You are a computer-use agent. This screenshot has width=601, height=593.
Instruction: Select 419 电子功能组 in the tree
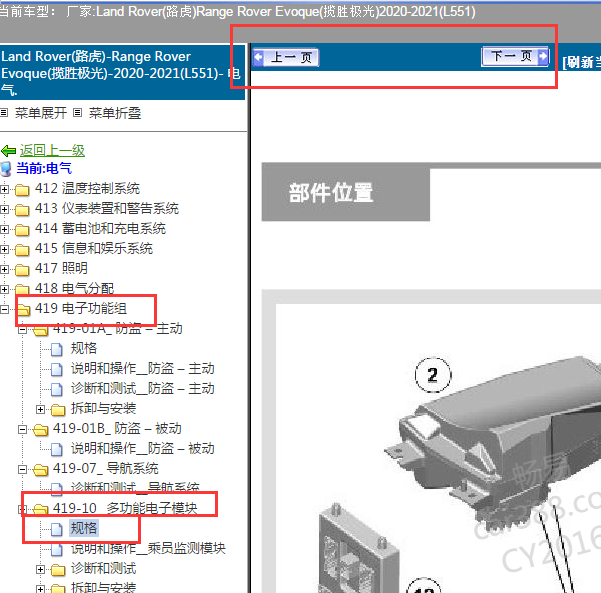coord(80,308)
